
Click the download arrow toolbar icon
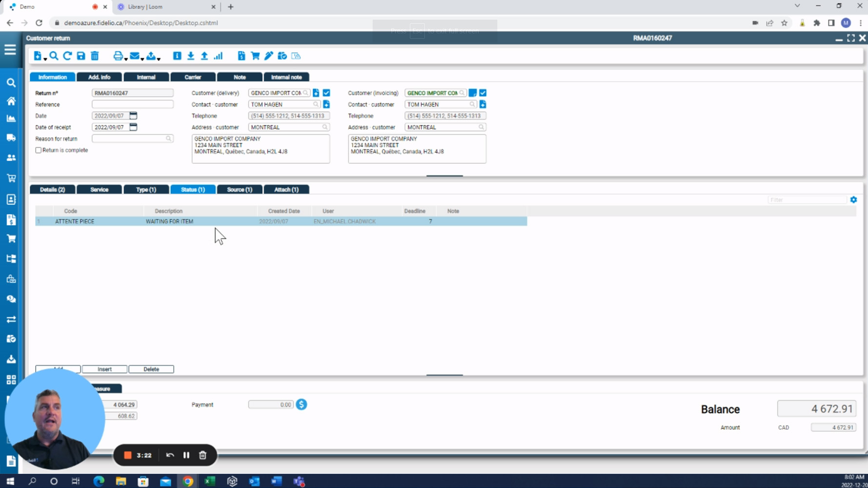point(191,56)
